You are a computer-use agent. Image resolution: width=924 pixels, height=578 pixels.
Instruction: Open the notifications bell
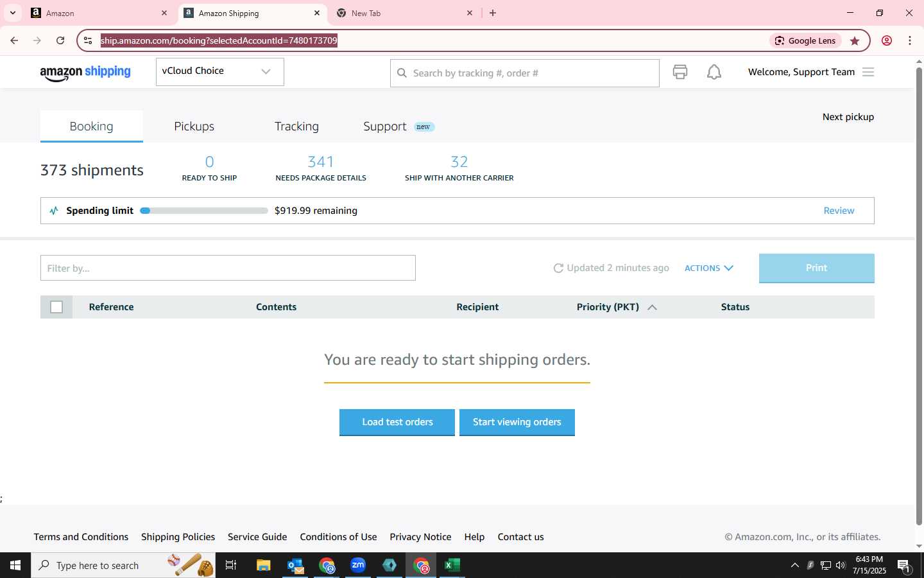(x=714, y=72)
